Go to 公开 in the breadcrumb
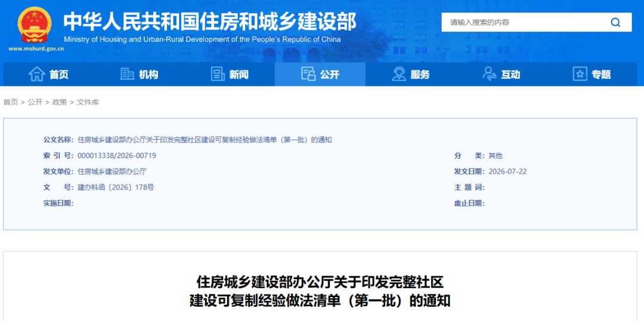The image size is (644, 321). [x=35, y=103]
